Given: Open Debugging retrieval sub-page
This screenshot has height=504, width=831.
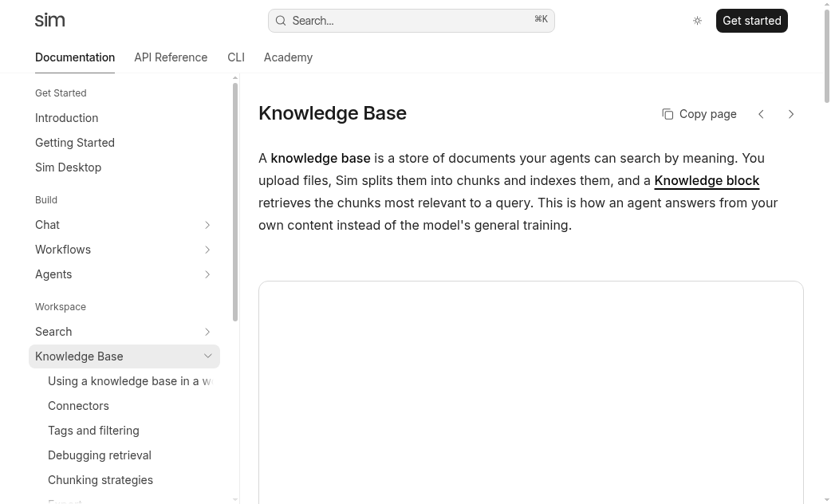Looking at the screenshot, I should pos(100,455).
